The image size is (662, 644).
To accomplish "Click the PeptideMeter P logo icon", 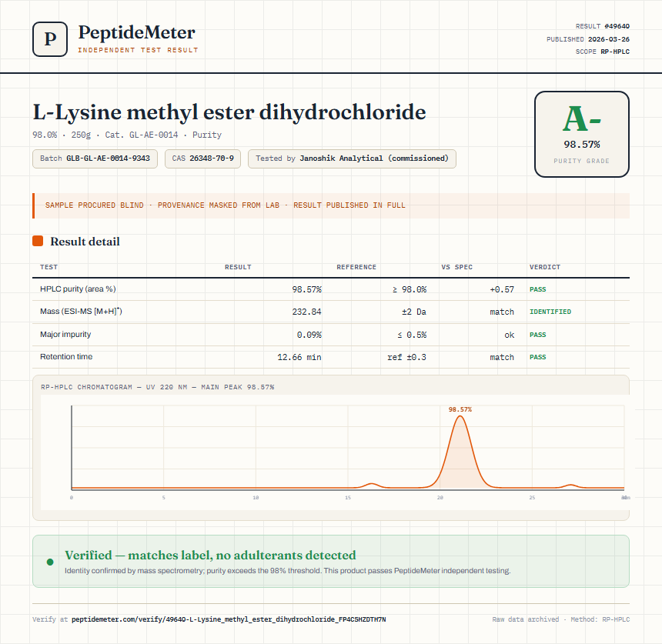I will pos(50,39).
